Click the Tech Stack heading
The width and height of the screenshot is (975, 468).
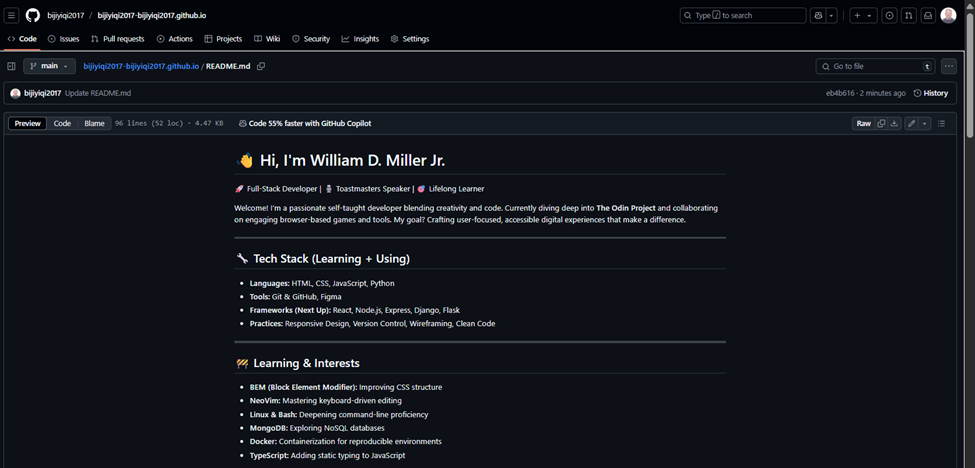(323, 259)
